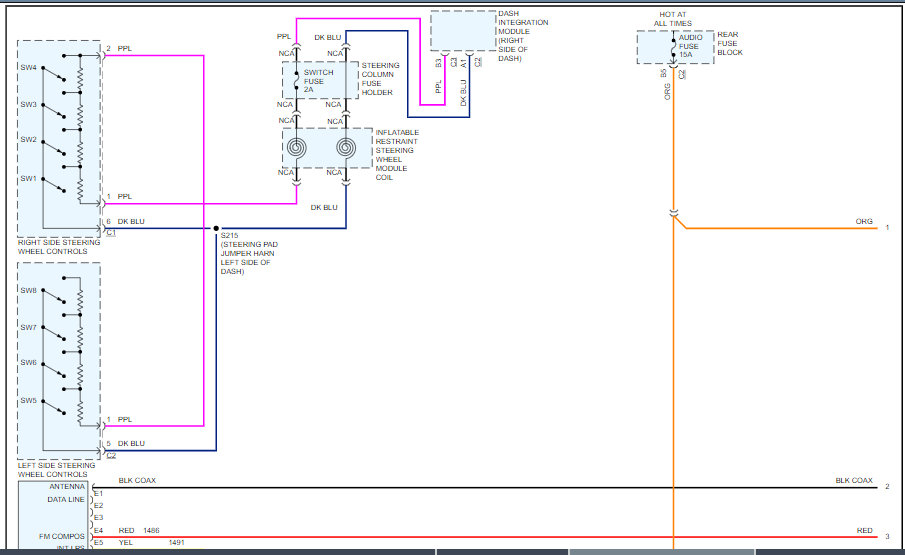Select the right spiral coil symbol
The image size is (905, 555).
point(346,149)
